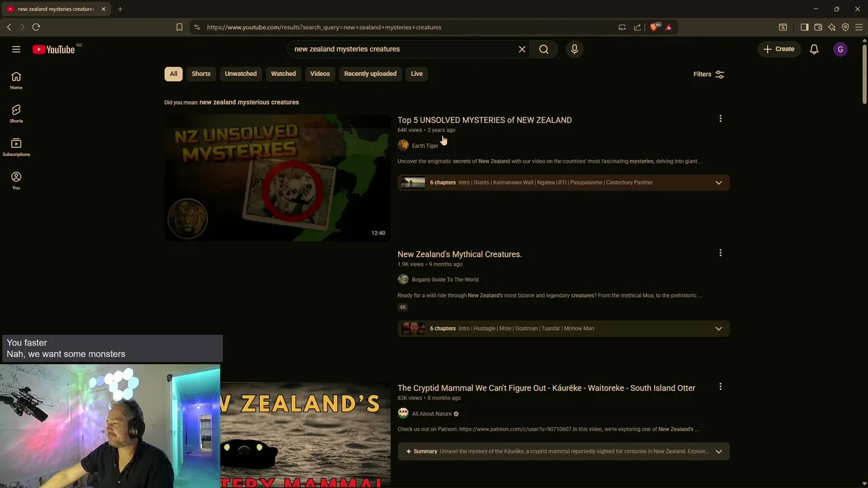Open site settings icon in address bar
Viewport: 868px width, 488px height.
[x=197, y=27]
